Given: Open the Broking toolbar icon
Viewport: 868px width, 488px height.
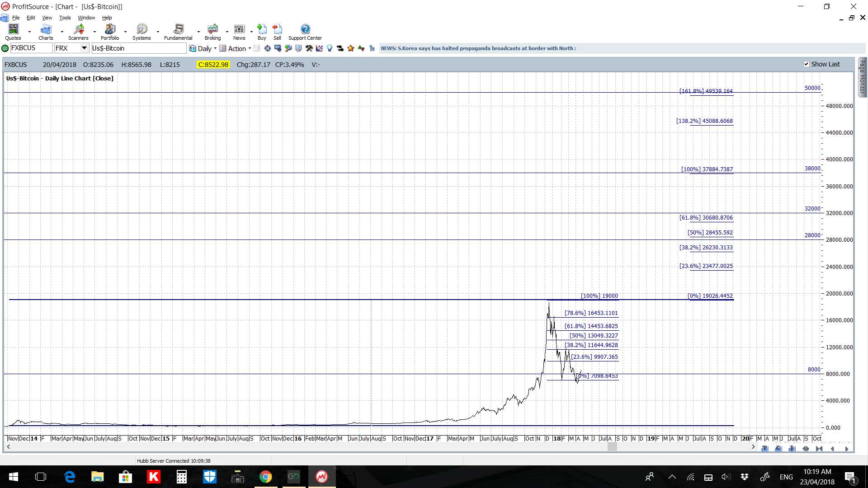Looking at the screenshot, I should [x=212, y=32].
